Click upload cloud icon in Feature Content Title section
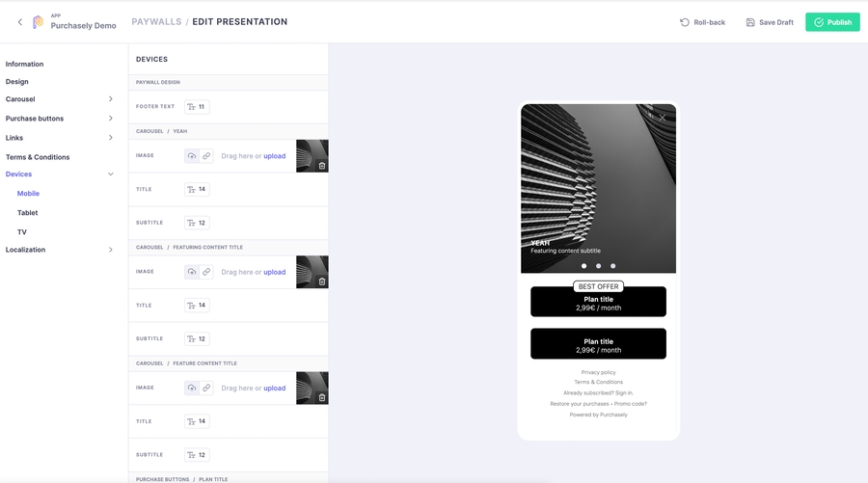 192,388
